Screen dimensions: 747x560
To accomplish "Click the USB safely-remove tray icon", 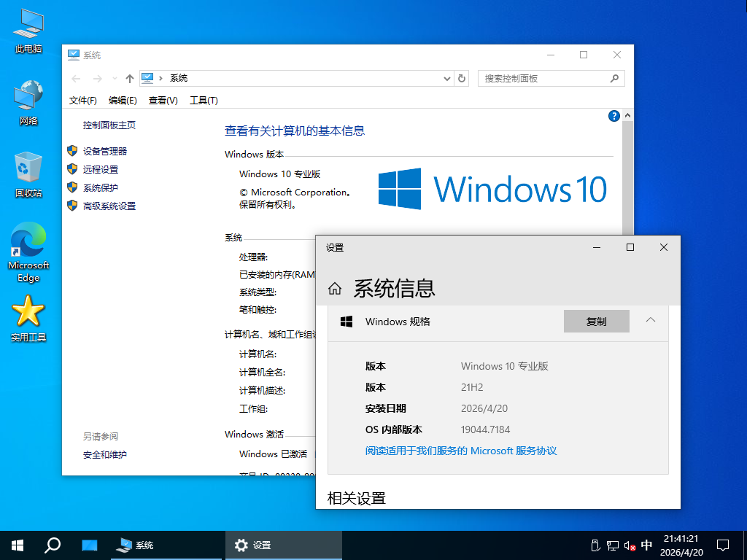I will [x=595, y=545].
